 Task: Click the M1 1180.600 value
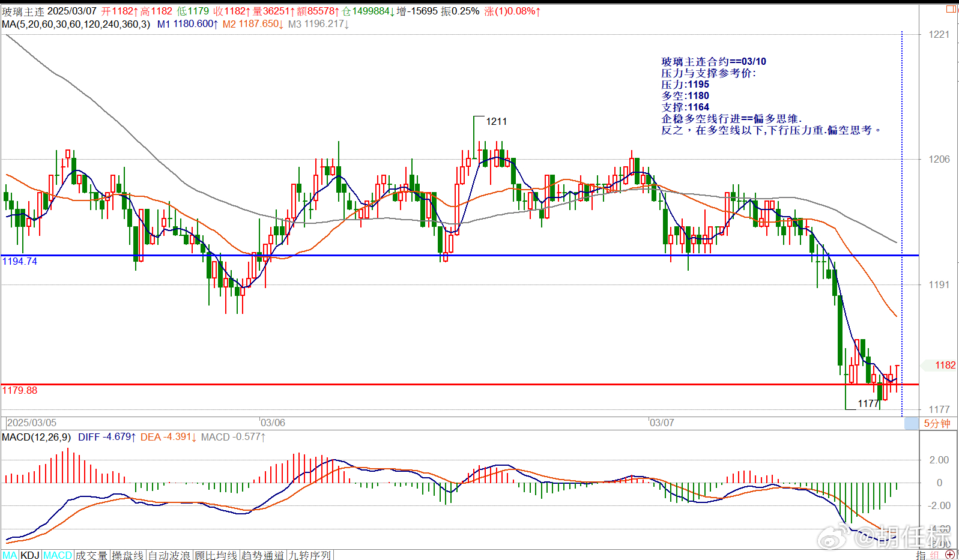[x=187, y=24]
